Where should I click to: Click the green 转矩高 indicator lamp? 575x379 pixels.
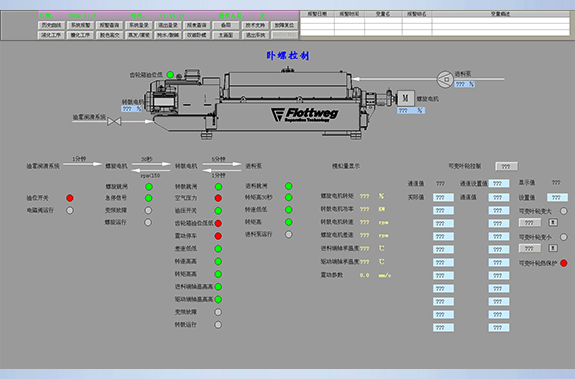tap(289, 222)
